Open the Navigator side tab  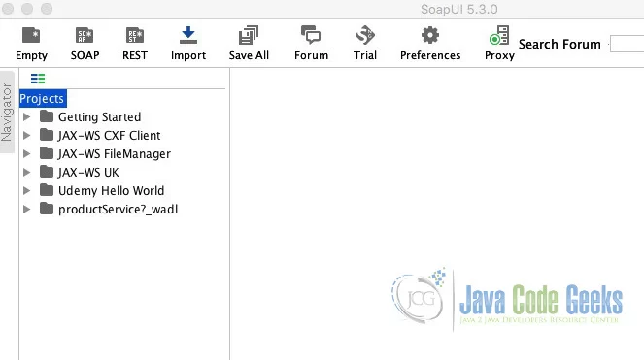pyautogui.click(x=7, y=112)
